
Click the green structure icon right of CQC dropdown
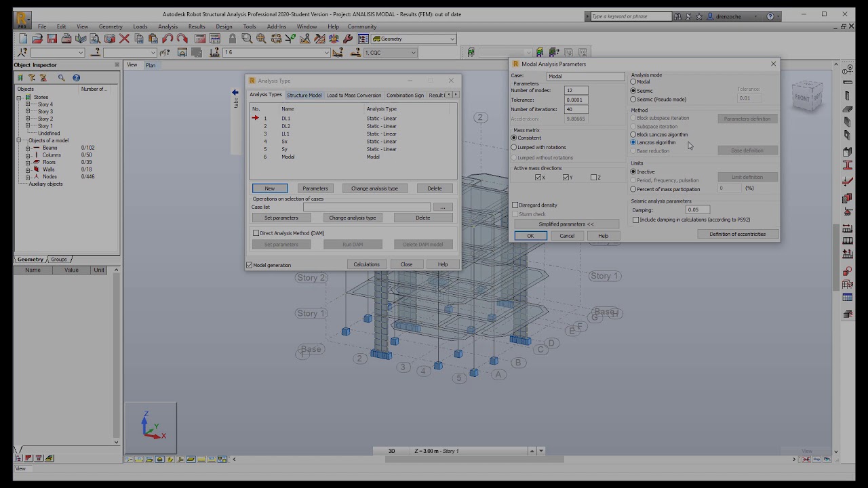(x=471, y=52)
